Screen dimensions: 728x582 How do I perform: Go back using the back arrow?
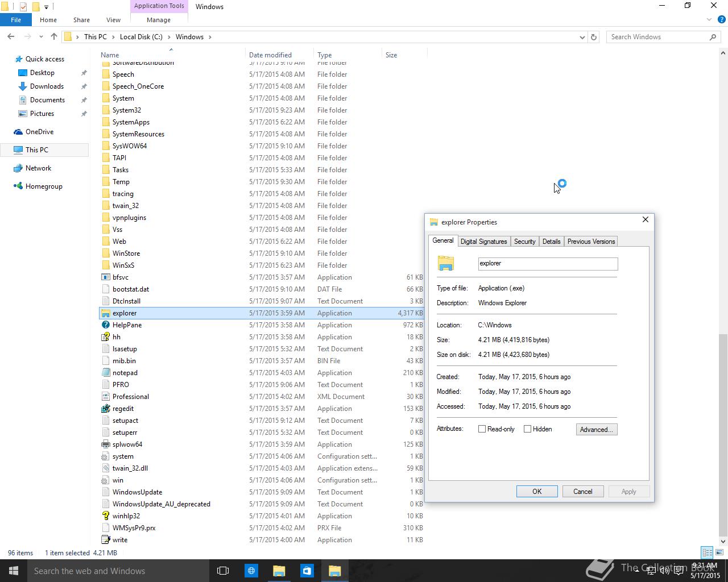point(11,36)
